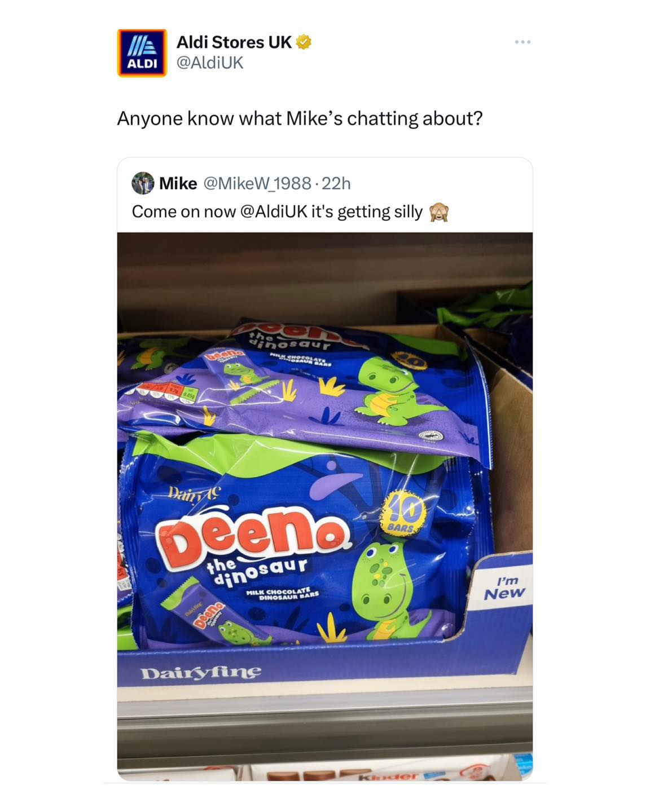Open the three-dot more options menu
Screen dimensions: 650x812
point(522,42)
